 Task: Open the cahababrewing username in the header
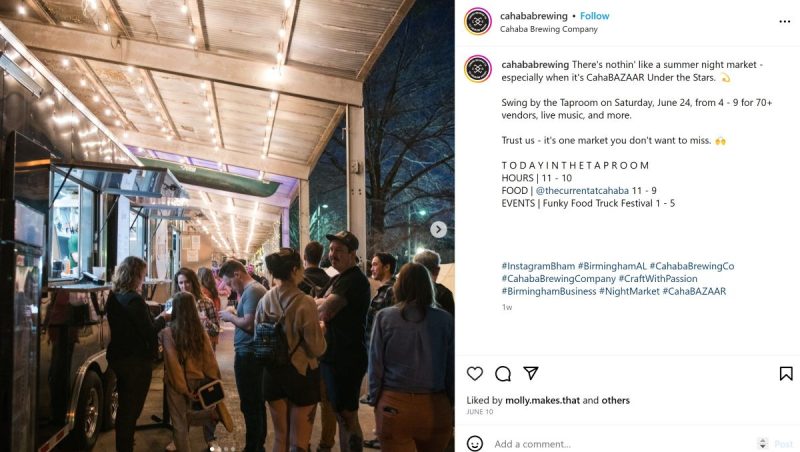[x=534, y=16]
